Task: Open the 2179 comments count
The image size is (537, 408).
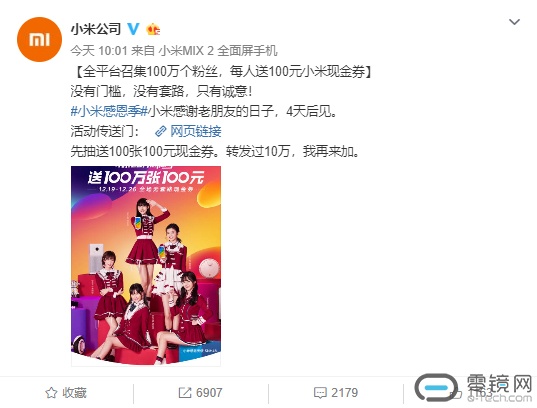Action: point(344,393)
